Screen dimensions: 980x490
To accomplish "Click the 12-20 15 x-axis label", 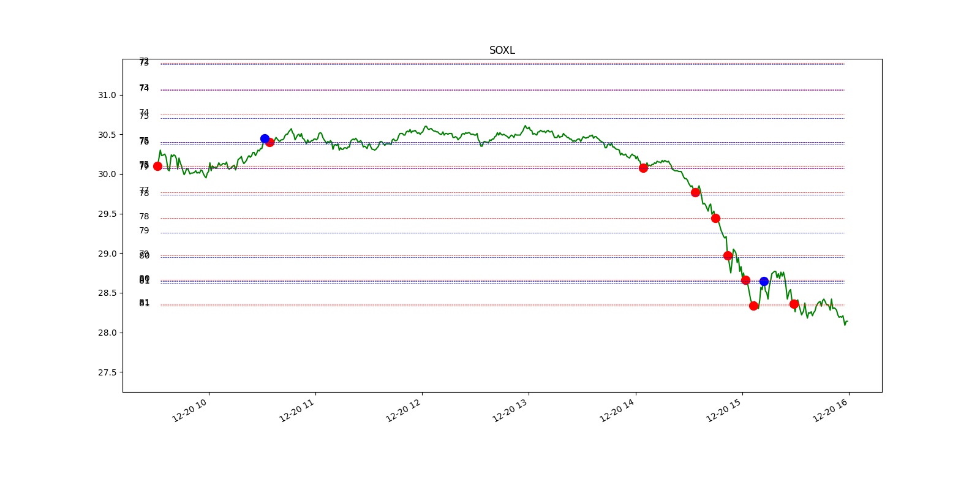I will [x=723, y=410].
